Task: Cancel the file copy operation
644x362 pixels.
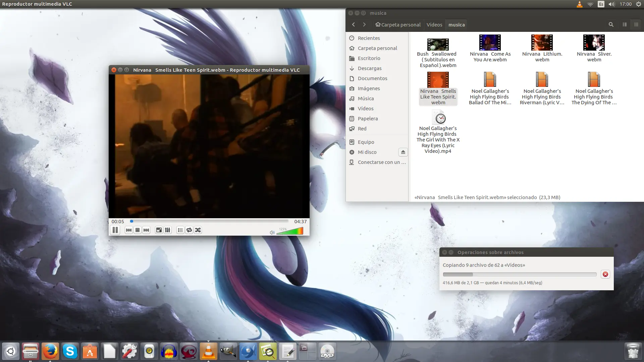Action: coord(605,274)
